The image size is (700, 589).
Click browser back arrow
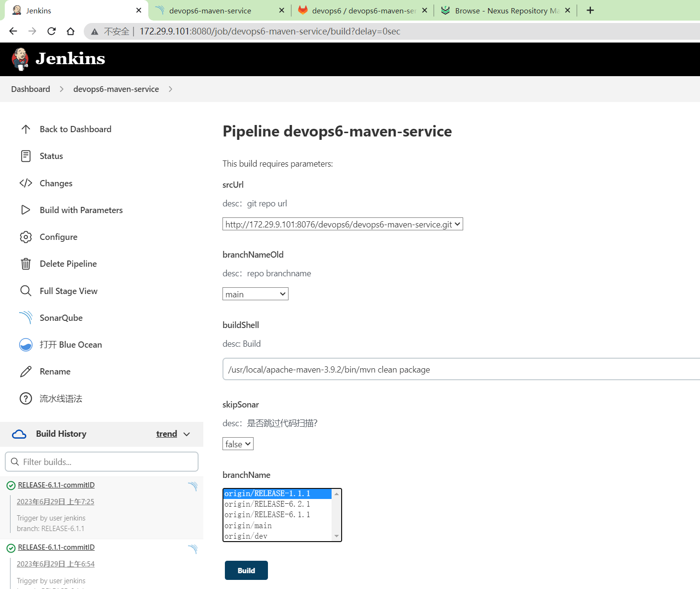click(x=13, y=31)
